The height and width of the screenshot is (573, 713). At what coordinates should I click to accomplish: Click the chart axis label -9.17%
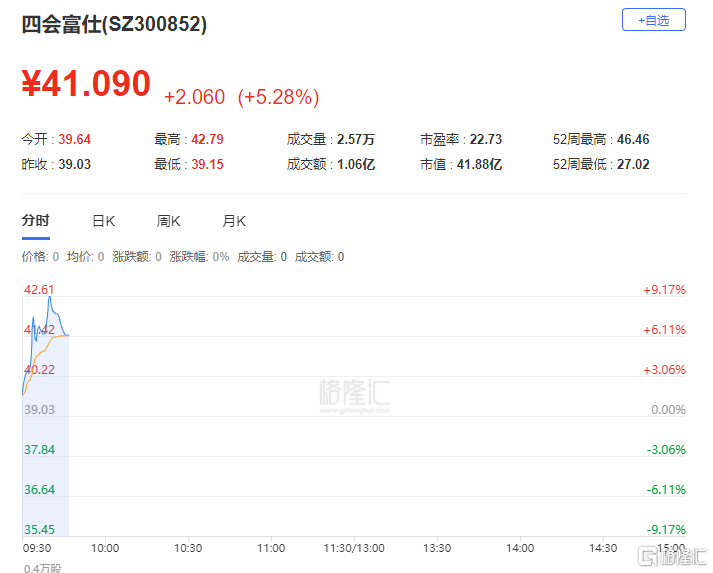coord(666,530)
